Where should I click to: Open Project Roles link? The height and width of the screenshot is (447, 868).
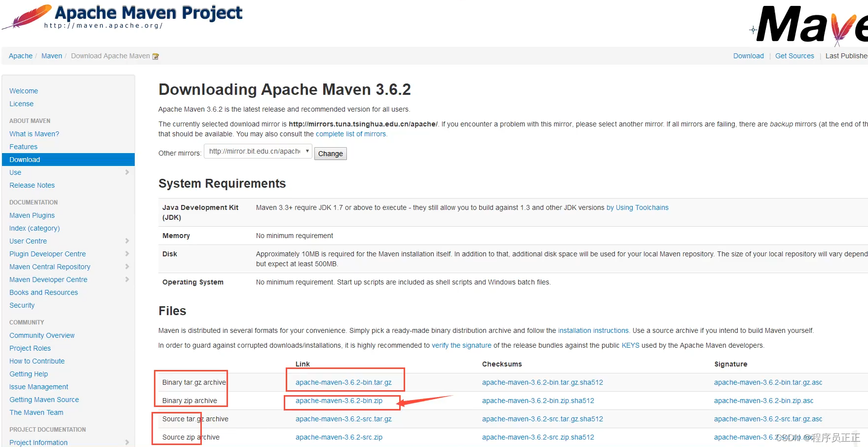[x=30, y=348]
